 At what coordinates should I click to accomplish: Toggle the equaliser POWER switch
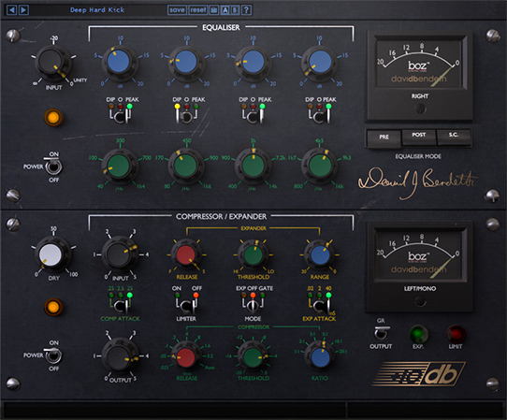[x=53, y=167]
